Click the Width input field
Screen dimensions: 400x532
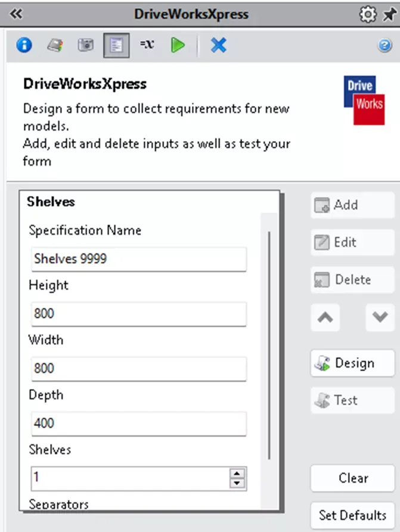[x=138, y=369]
